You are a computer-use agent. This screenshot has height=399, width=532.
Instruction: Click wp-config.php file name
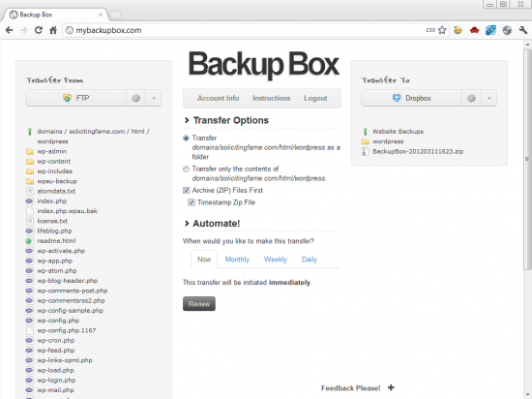pyautogui.click(x=58, y=321)
